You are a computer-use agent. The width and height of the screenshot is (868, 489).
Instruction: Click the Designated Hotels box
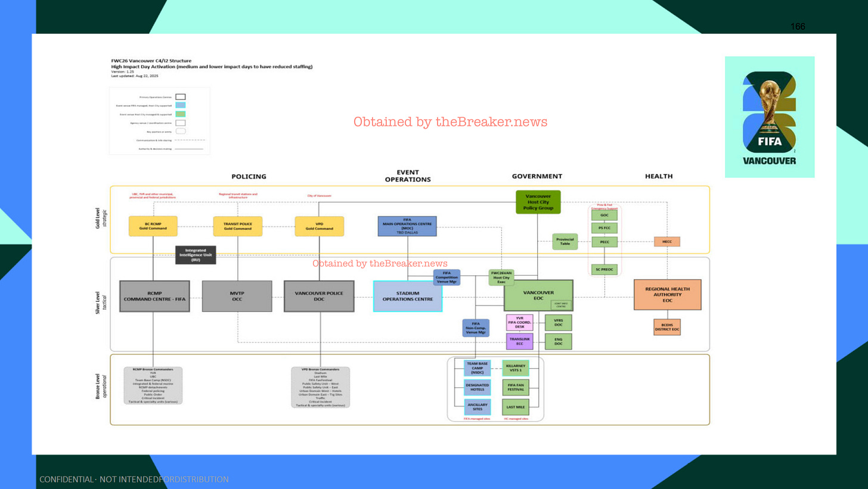tap(477, 388)
